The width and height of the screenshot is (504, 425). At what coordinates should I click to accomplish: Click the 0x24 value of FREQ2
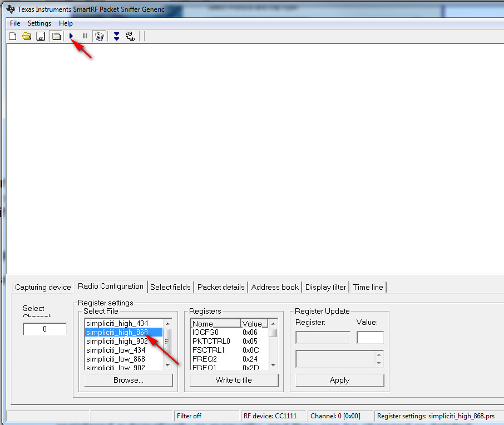pos(250,359)
